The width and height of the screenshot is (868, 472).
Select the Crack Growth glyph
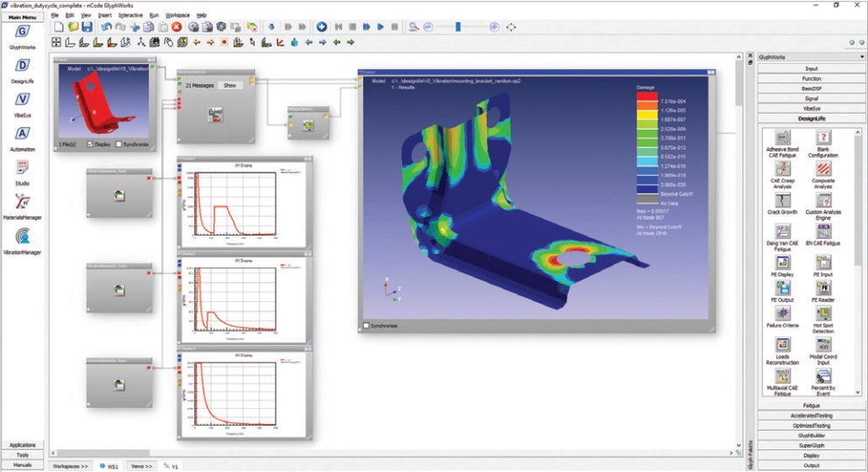(x=782, y=203)
